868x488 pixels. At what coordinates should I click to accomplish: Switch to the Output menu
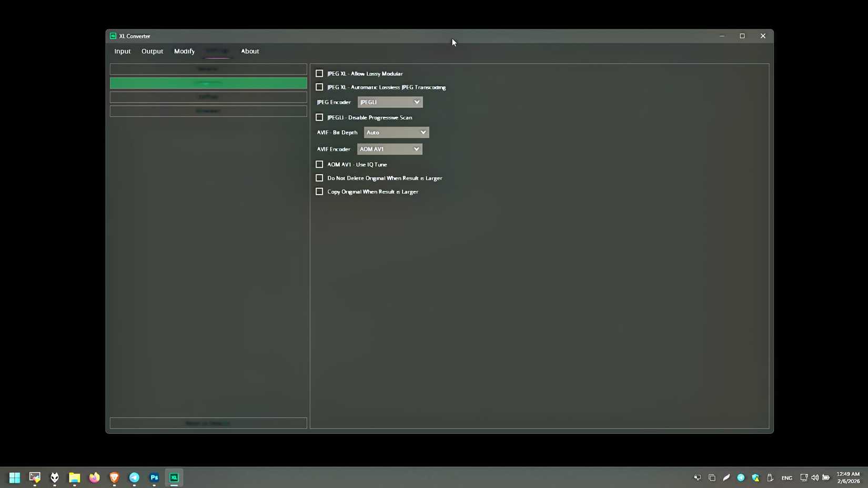pos(152,51)
